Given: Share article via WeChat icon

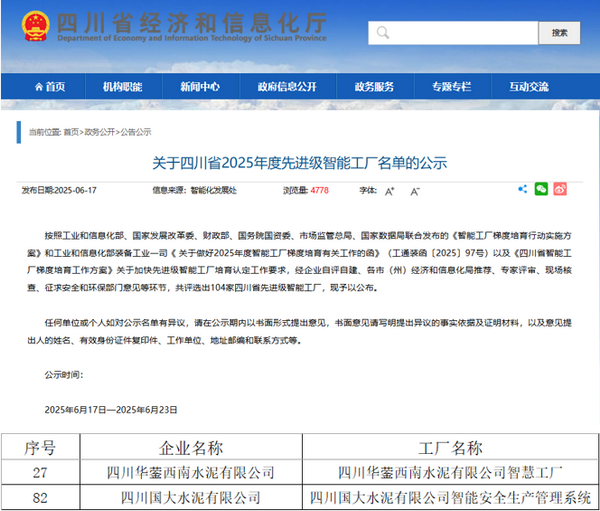Looking at the screenshot, I should coord(541,189).
